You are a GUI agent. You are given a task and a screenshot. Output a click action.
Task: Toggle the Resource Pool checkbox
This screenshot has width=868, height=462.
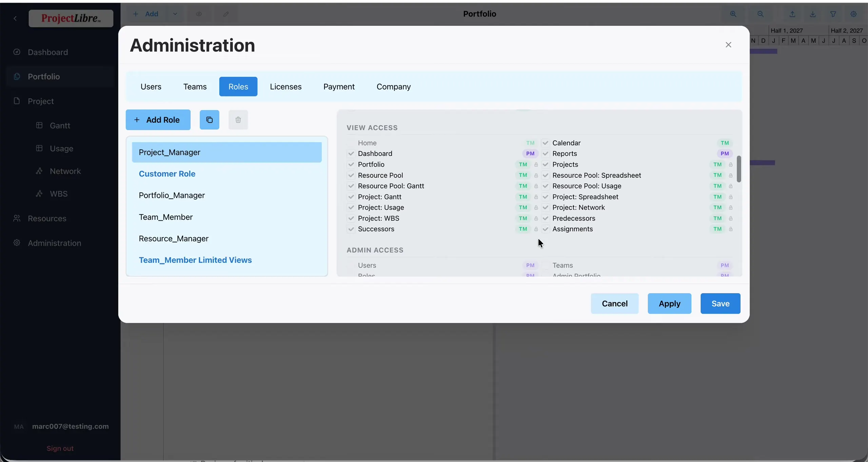point(351,175)
